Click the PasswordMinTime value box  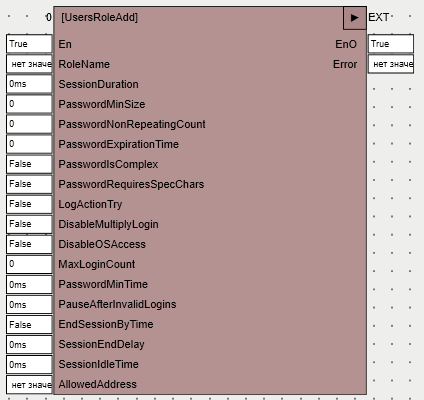[x=29, y=284]
